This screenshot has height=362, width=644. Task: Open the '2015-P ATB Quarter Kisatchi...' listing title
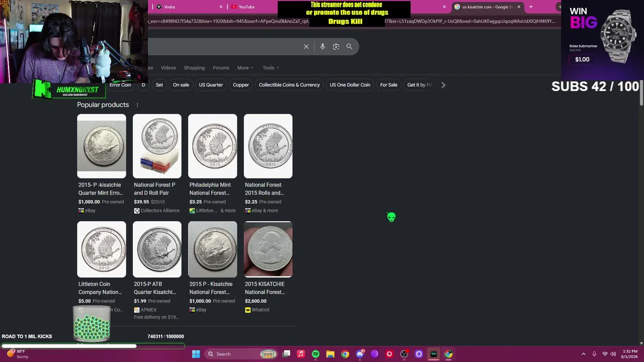pos(154,288)
